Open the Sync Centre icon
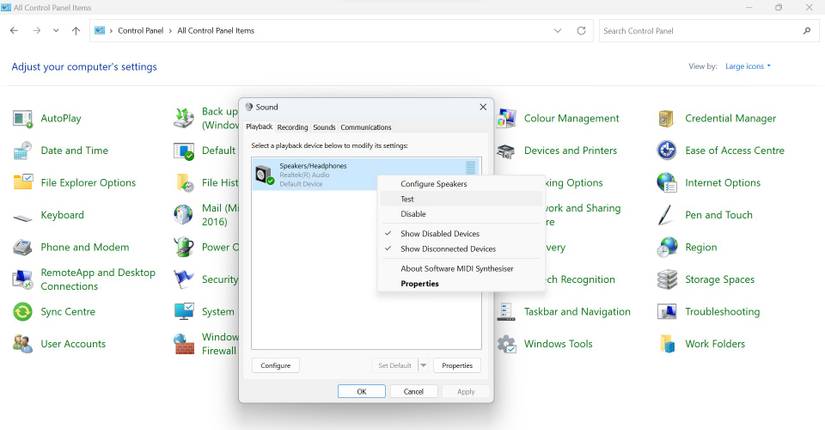Image resolution: width=825 pixels, height=430 pixels. [23, 312]
